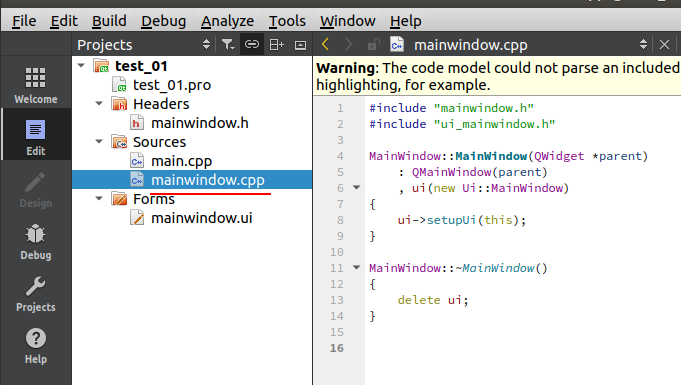Select the test_01 project root
Viewport: 681px width, 385px height.
pyautogui.click(x=141, y=66)
